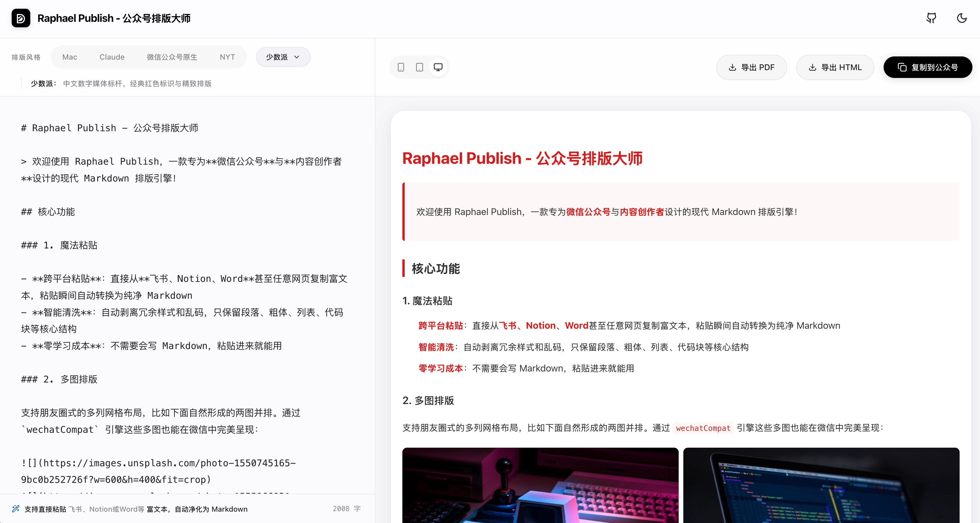Switch to 微信公众号原生 style
Viewport: 980px width, 523px height.
click(172, 57)
